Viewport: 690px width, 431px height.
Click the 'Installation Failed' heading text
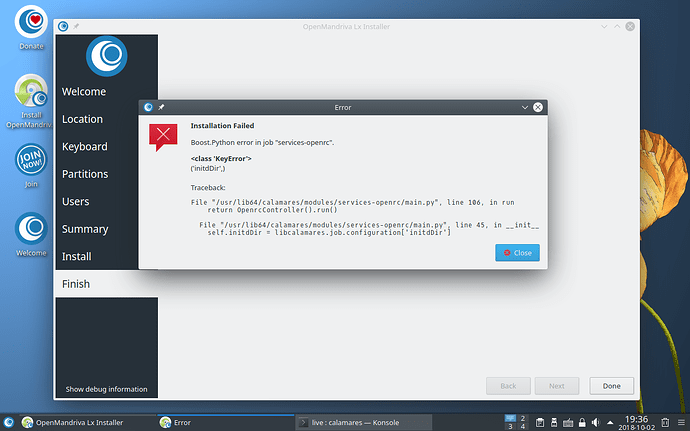pos(222,125)
